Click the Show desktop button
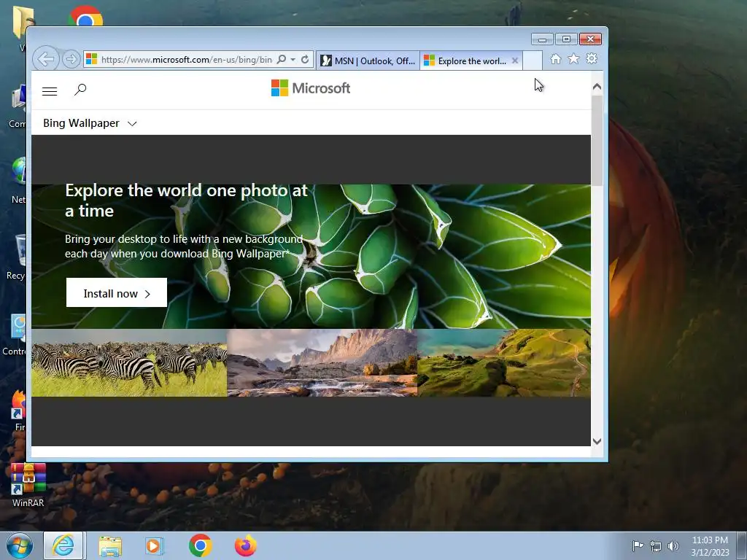The height and width of the screenshot is (560, 747). pos(742,546)
